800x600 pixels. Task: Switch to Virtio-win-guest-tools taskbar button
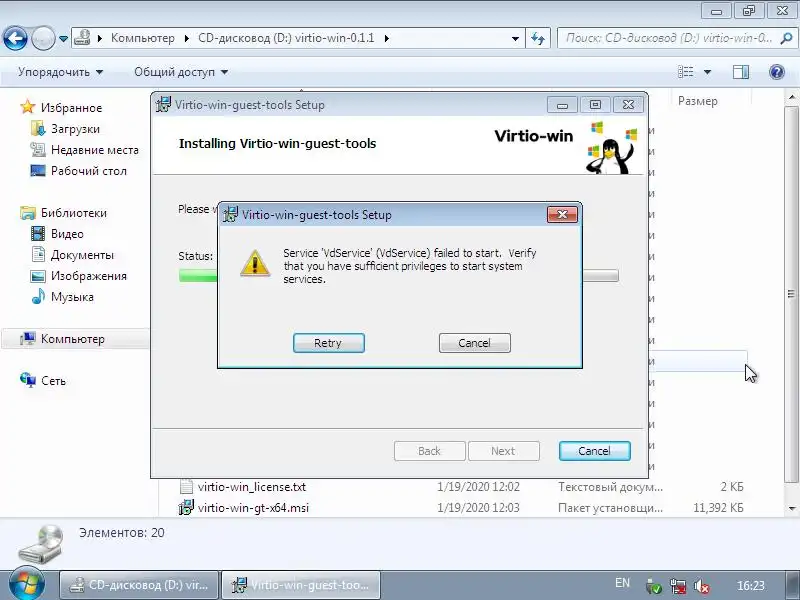[301, 585]
